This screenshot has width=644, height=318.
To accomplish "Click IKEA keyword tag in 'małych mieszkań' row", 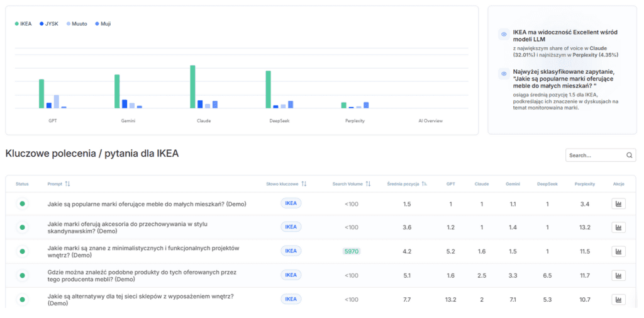I will coord(291,203).
